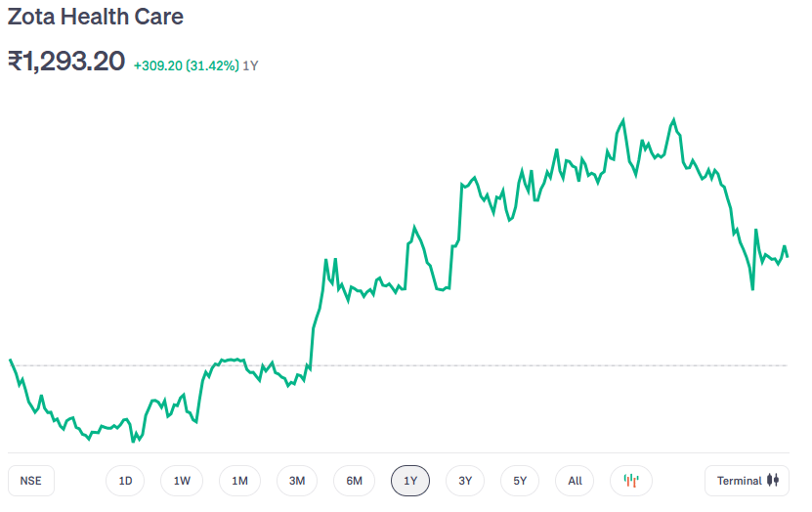Click the Zota Health Care title
The height and width of the screenshot is (512, 812).
96,18
